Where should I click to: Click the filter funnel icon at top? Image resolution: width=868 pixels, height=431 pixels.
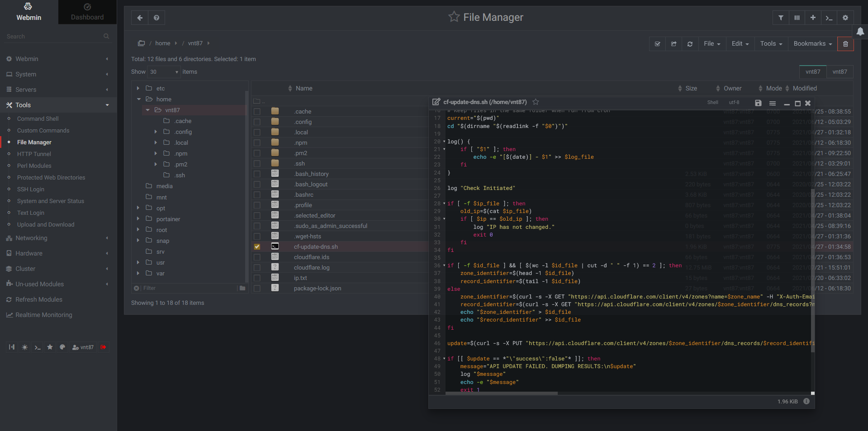tap(781, 18)
